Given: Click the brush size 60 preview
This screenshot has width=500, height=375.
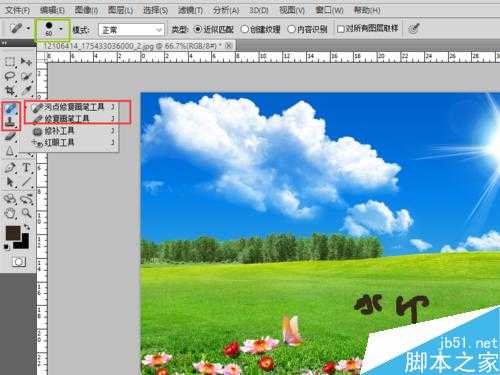Looking at the screenshot, I should pyautogui.click(x=49, y=29).
